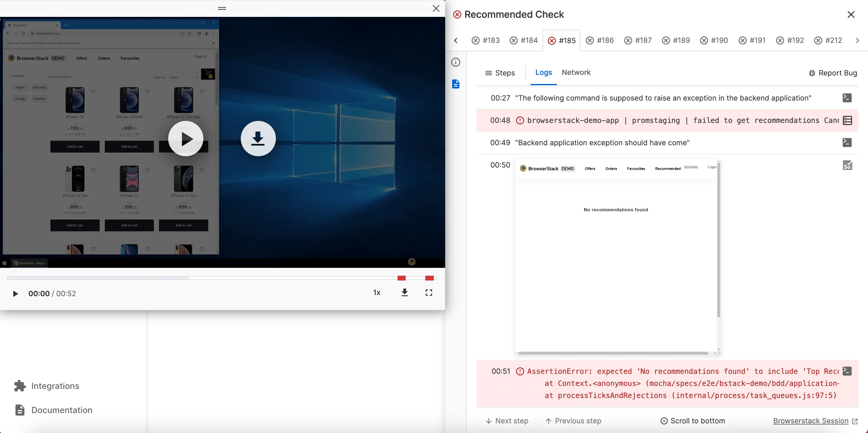The width and height of the screenshot is (868, 433).
Task: Click the download button in video player
Action: pos(405,293)
